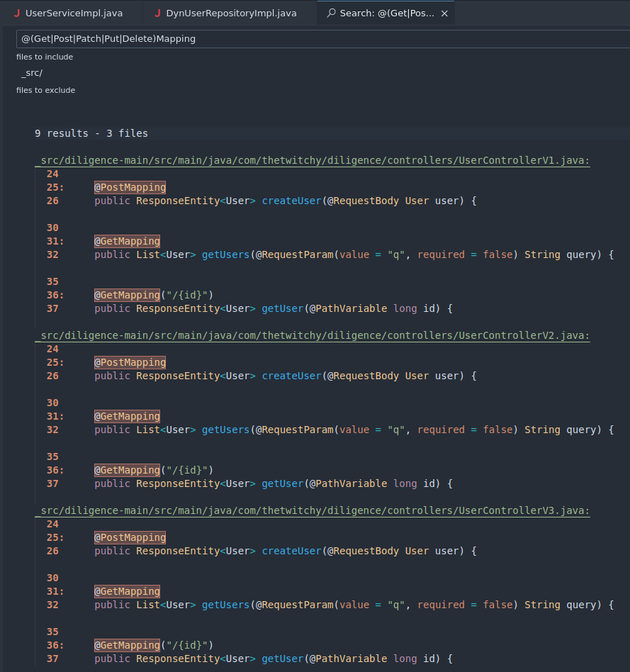Switch to the UserServiceImpl.java tab
The width and height of the screenshot is (630, 672).
tap(64, 13)
